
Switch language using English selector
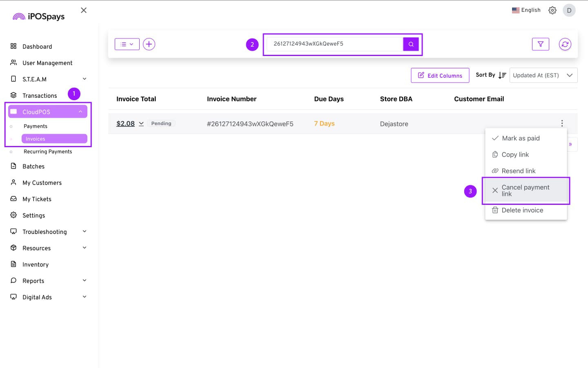526,10
